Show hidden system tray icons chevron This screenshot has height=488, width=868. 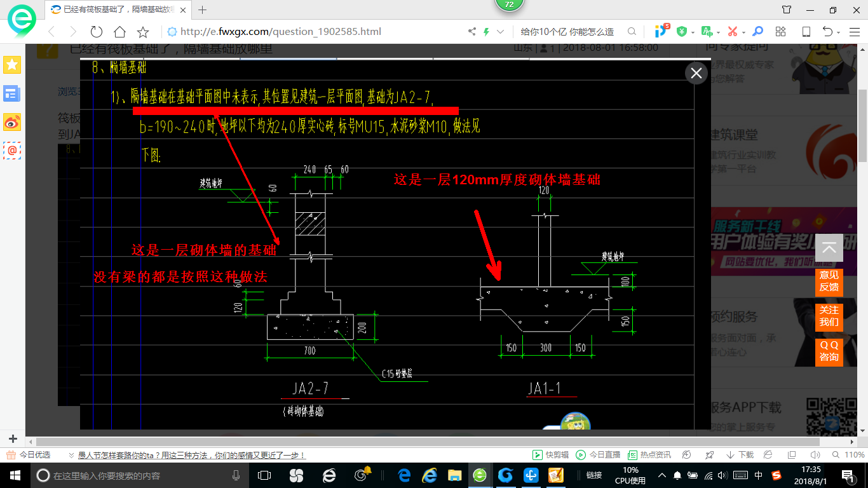click(x=662, y=475)
